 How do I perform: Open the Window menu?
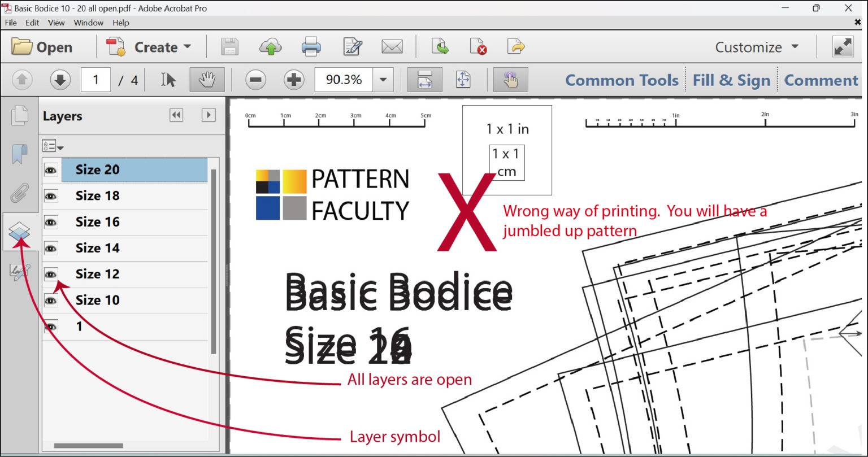point(88,23)
